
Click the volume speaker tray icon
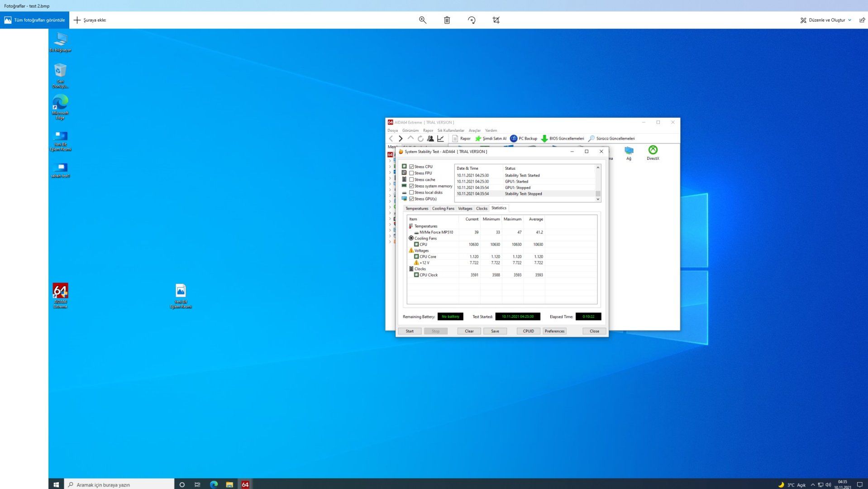click(828, 484)
